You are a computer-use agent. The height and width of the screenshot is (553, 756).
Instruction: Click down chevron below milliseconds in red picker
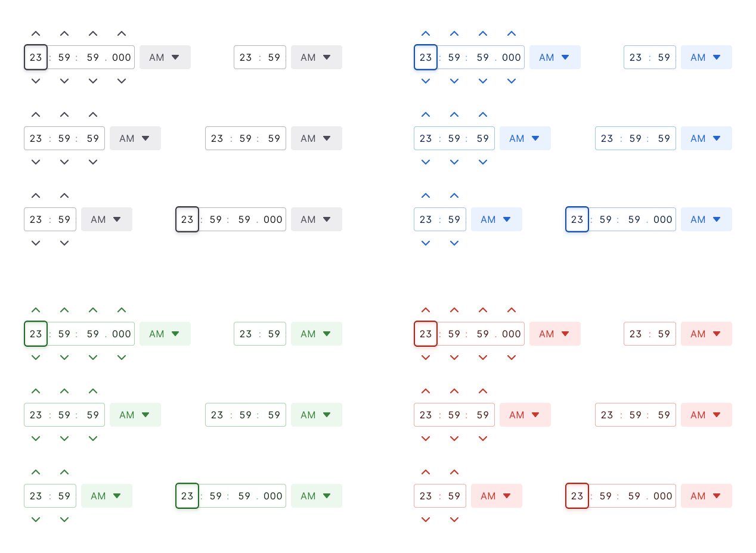(x=512, y=358)
